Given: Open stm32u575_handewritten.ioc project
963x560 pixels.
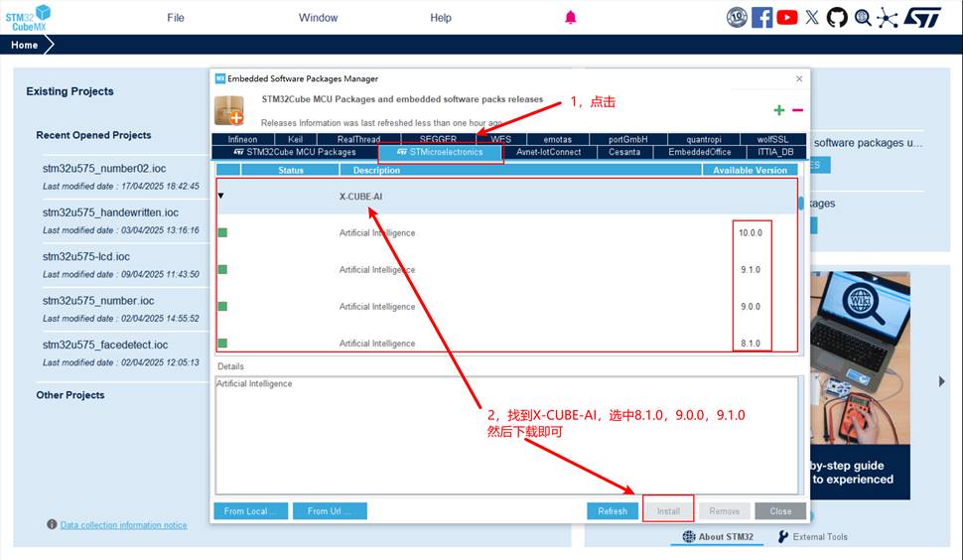Looking at the screenshot, I should click(x=110, y=212).
